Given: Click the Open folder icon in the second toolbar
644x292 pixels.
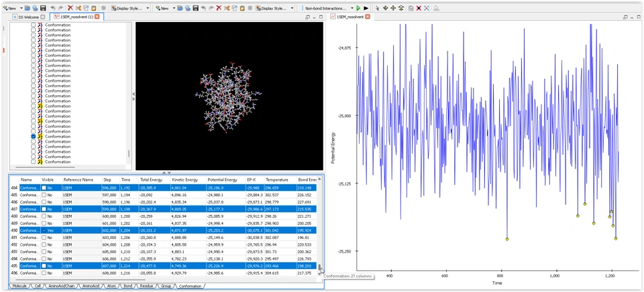Looking at the screenshot, I should tap(180, 8).
